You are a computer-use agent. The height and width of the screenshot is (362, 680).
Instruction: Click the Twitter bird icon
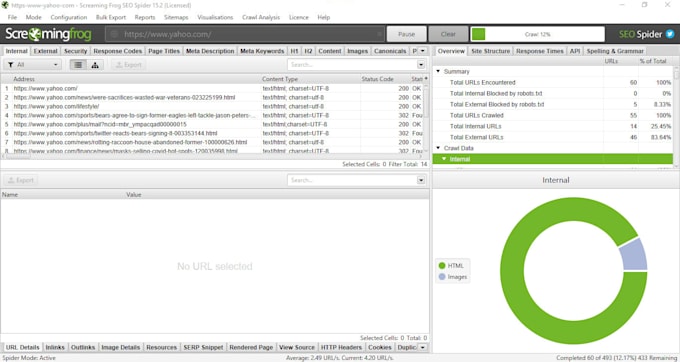[x=670, y=34]
